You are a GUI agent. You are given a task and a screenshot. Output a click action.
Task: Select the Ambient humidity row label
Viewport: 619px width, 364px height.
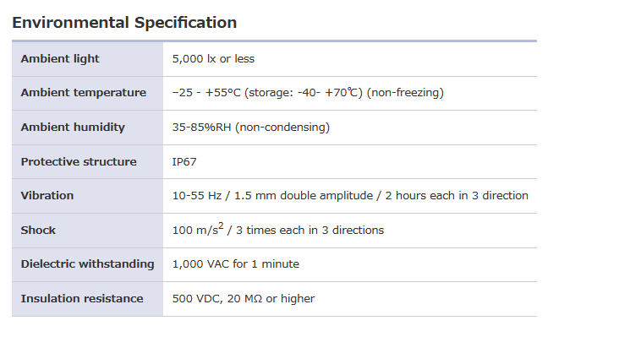[73, 128]
